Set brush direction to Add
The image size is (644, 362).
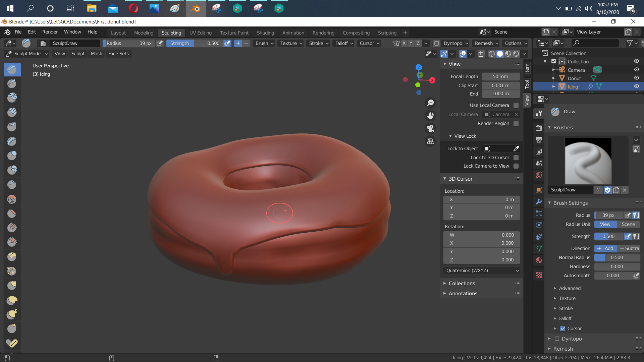(605, 248)
